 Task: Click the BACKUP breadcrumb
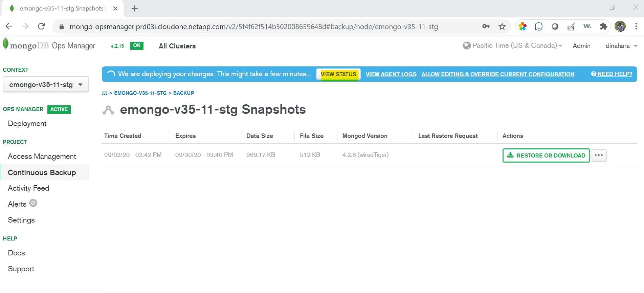(x=184, y=93)
